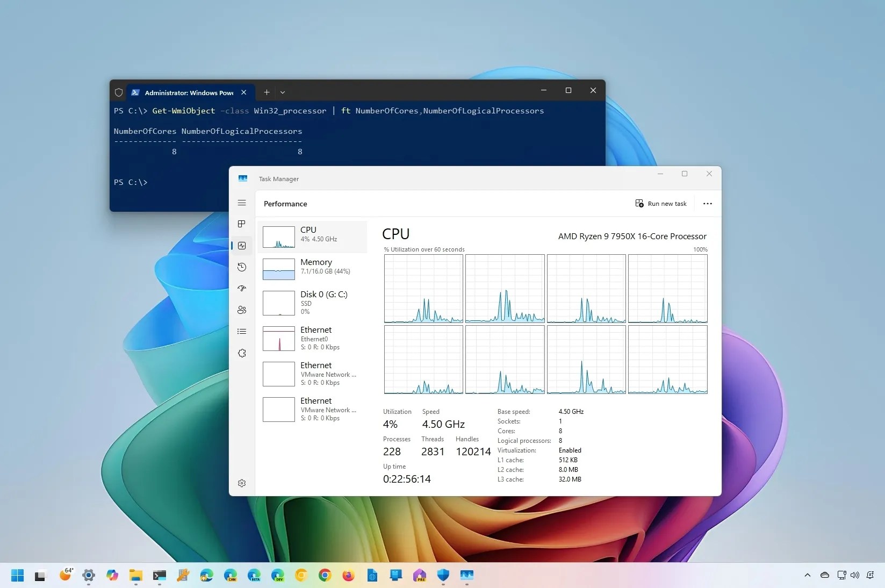Open the Details page sidebar icon

point(241,332)
